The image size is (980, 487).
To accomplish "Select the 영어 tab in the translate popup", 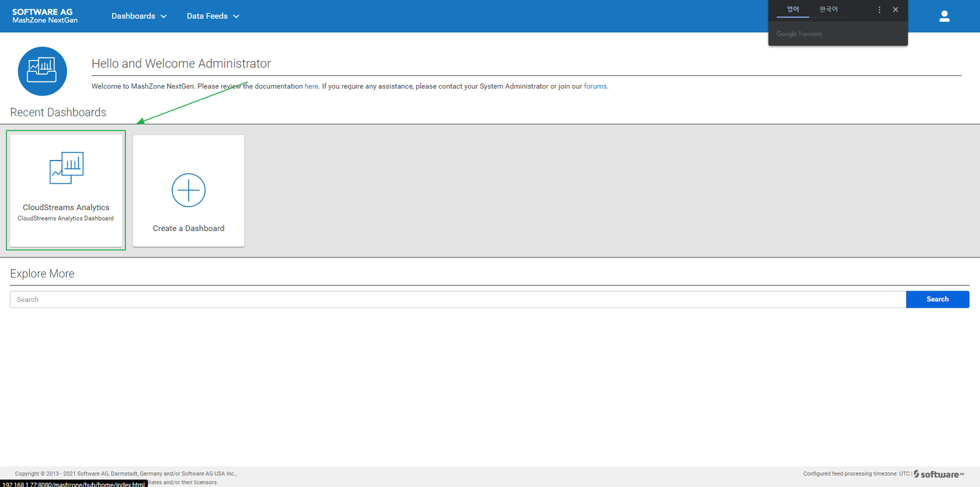I will [793, 10].
